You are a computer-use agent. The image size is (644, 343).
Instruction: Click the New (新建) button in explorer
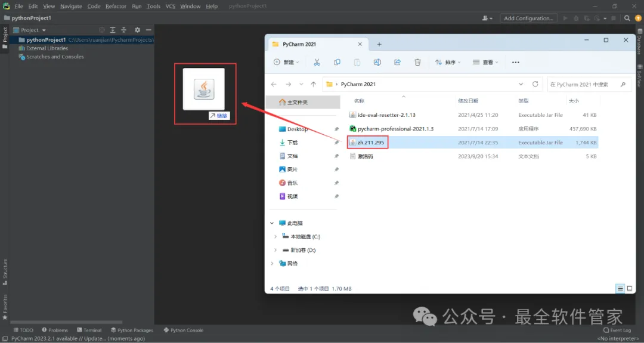click(x=286, y=62)
